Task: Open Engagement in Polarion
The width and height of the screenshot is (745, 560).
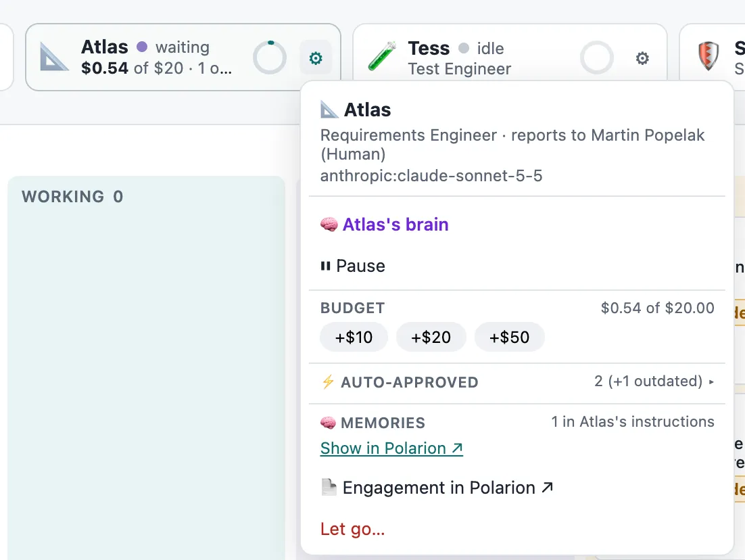Action: point(448,488)
